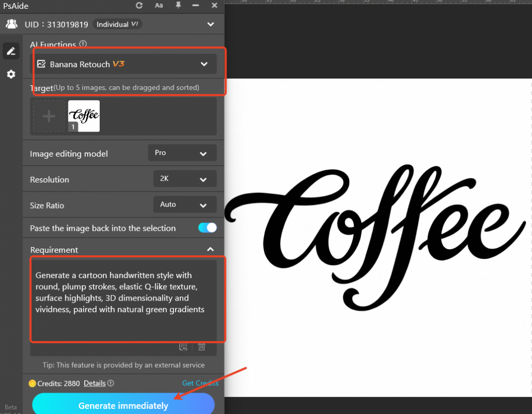Open prompt history icon below requirement box
This screenshot has height=414, width=532.
coord(183,347)
